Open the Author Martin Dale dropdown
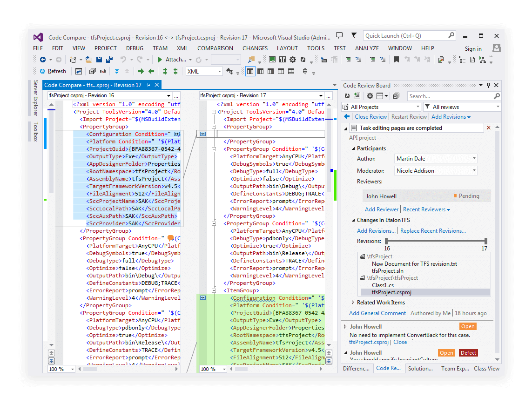The height and width of the screenshot is (411, 532). (436, 159)
